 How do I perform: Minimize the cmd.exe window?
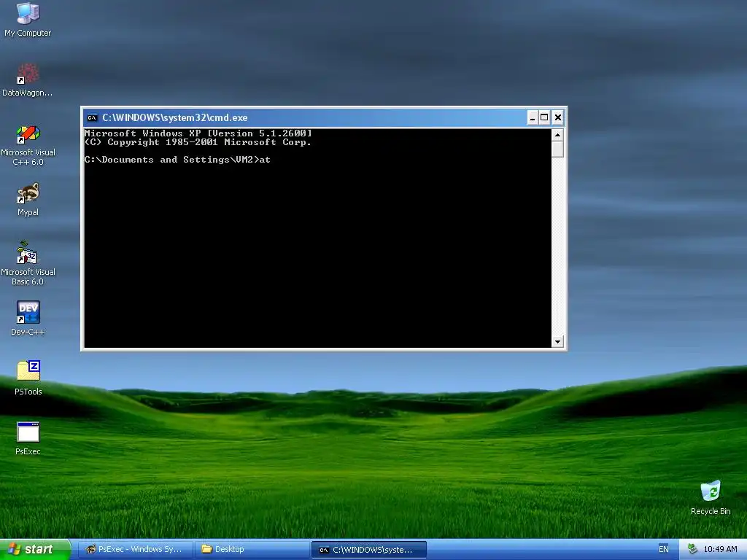533,117
